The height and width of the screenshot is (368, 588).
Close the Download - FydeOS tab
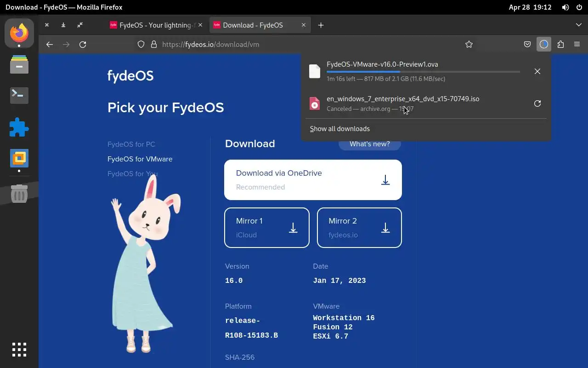coord(303,25)
